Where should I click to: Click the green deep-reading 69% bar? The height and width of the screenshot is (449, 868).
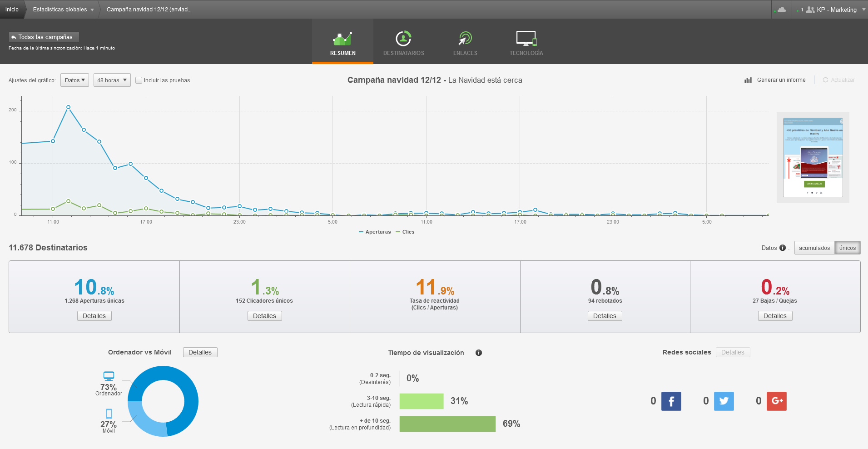pos(447,424)
